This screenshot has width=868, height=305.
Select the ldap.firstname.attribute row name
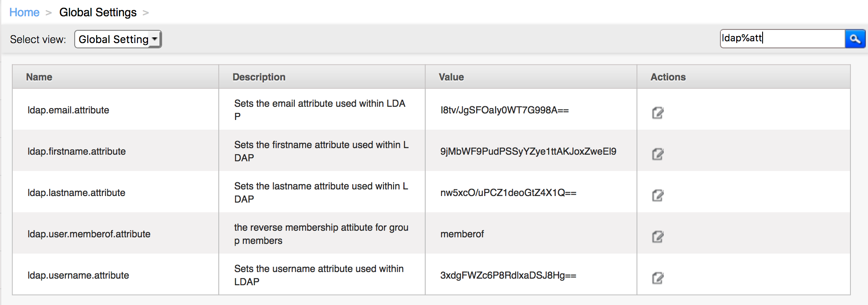click(x=77, y=152)
